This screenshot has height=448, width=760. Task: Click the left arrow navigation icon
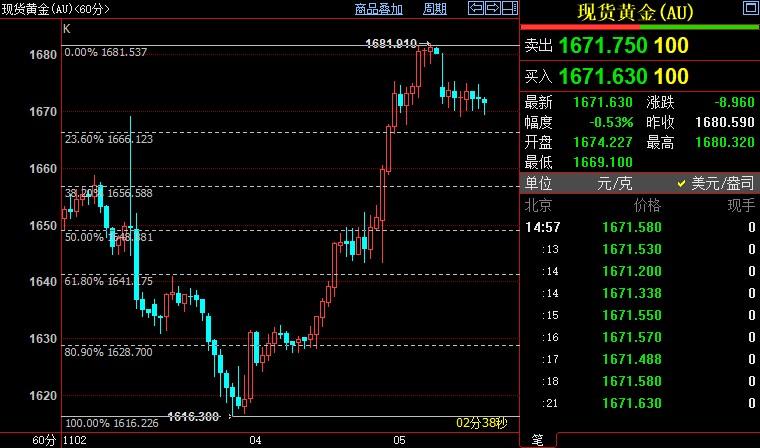(x=476, y=9)
